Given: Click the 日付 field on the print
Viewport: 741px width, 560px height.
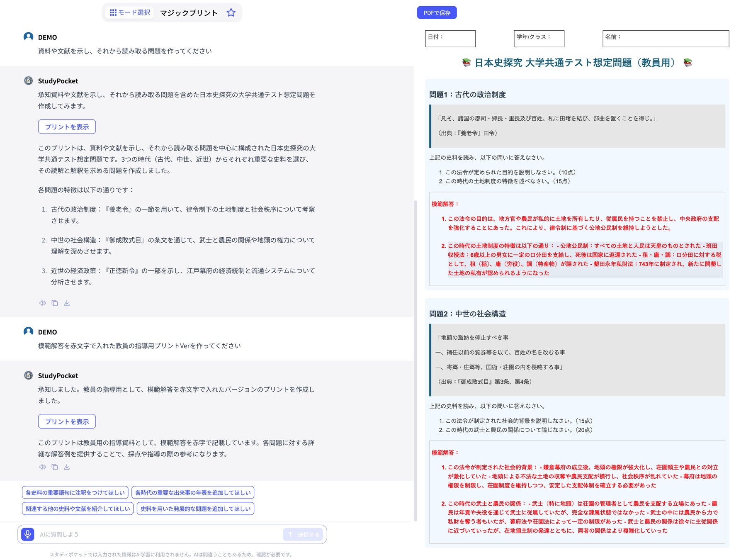Looking at the screenshot, I should pyautogui.click(x=450, y=39).
